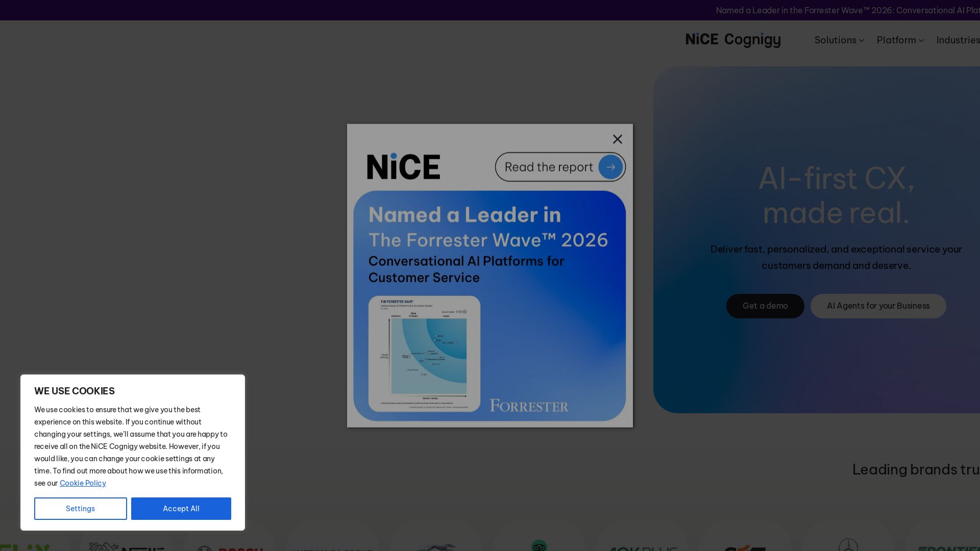Image resolution: width=980 pixels, height=551 pixels.
Task: View the Forrester Wave chart thumbnail
Action: 424,354
